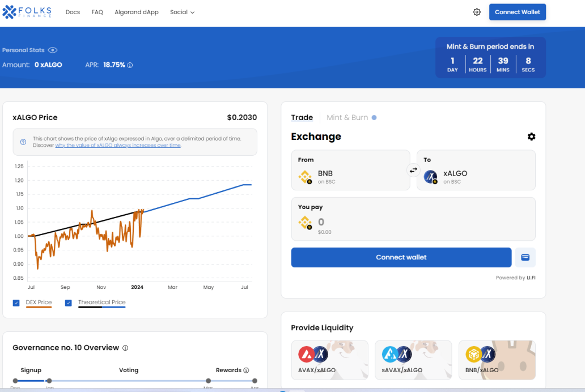This screenshot has height=392, width=585.
Task: Click the chart help question mark icon
Action: click(23, 142)
